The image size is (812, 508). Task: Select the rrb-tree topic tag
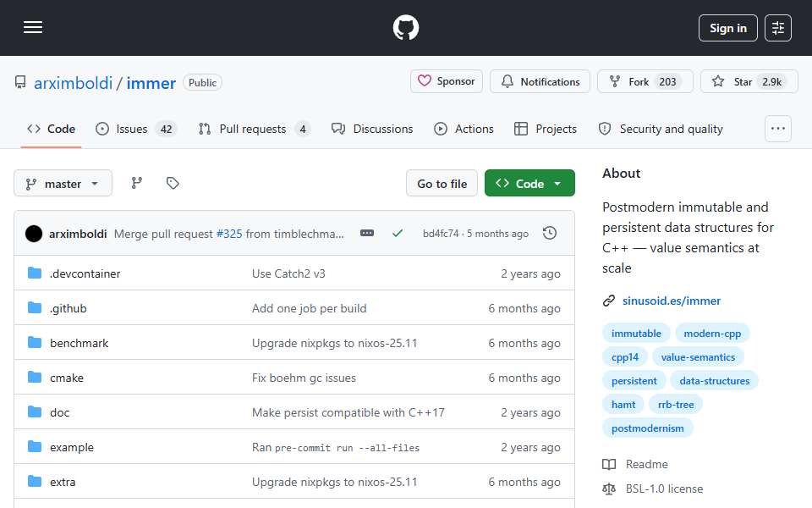point(675,405)
